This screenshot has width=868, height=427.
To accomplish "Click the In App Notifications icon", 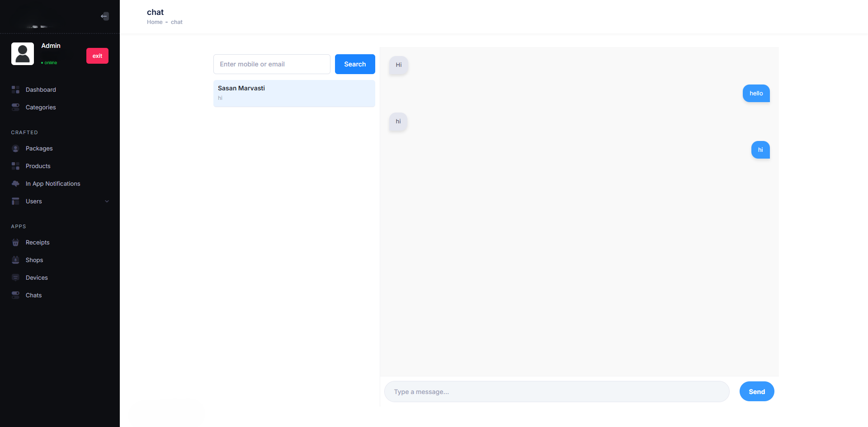I will coord(15,184).
